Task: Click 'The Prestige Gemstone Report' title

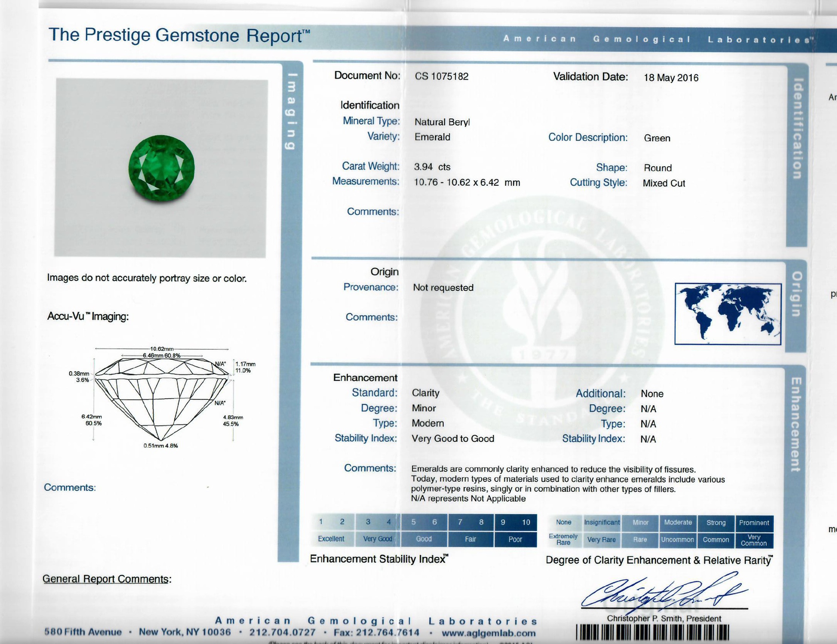Action: pos(179,35)
